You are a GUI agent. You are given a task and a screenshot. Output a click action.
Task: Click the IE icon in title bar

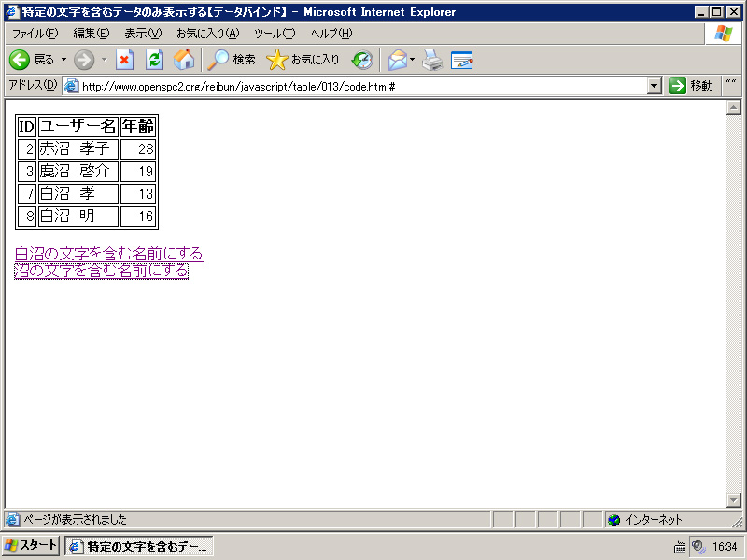(x=12, y=11)
